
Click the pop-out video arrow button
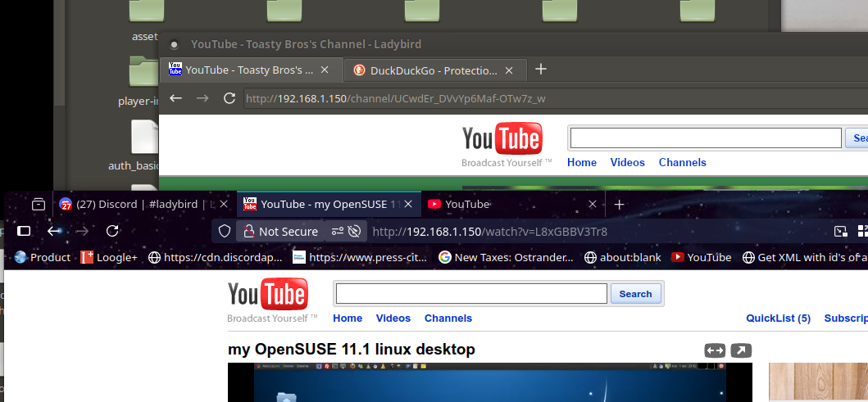741,350
